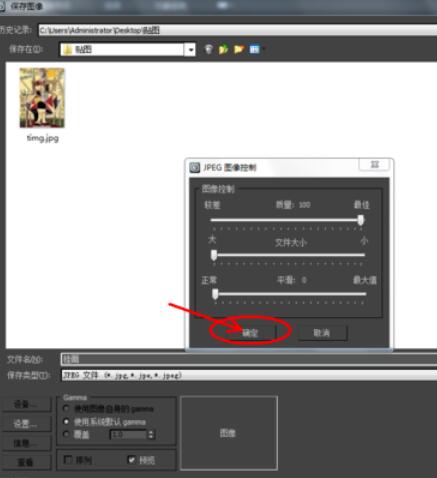Click the file size slider handle
Screen dimensions: 437x478
[x=214, y=255]
